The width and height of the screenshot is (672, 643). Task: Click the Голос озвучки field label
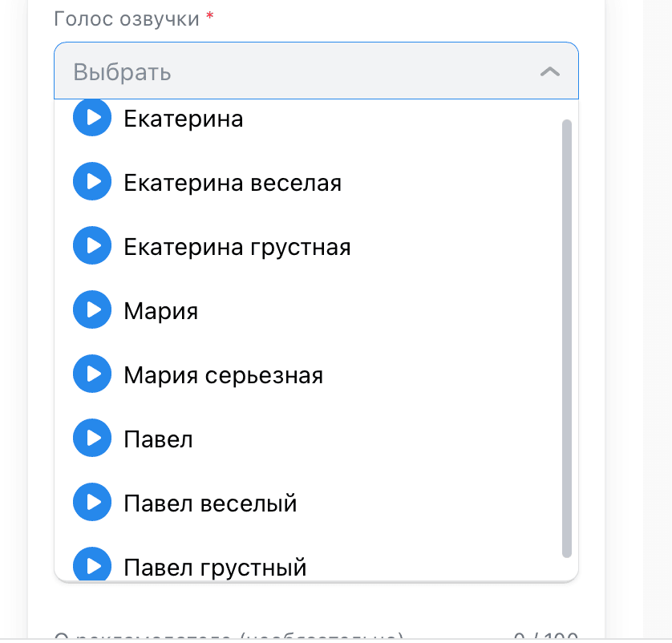coord(127,18)
